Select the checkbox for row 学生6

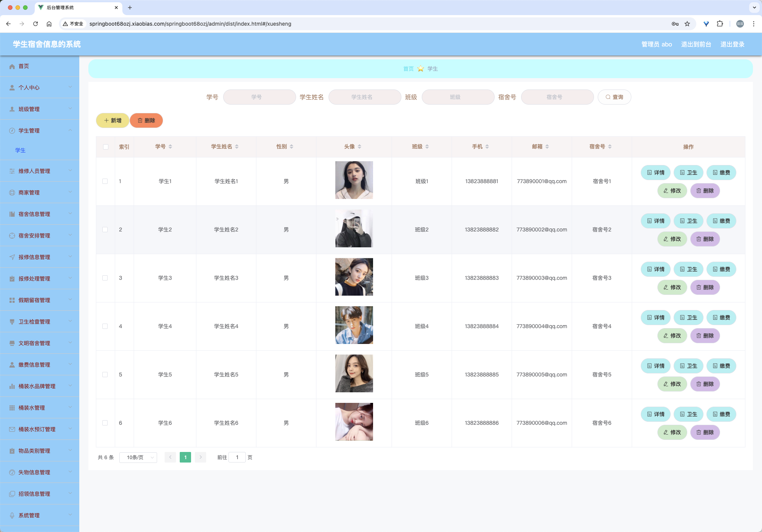pyautogui.click(x=105, y=423)
